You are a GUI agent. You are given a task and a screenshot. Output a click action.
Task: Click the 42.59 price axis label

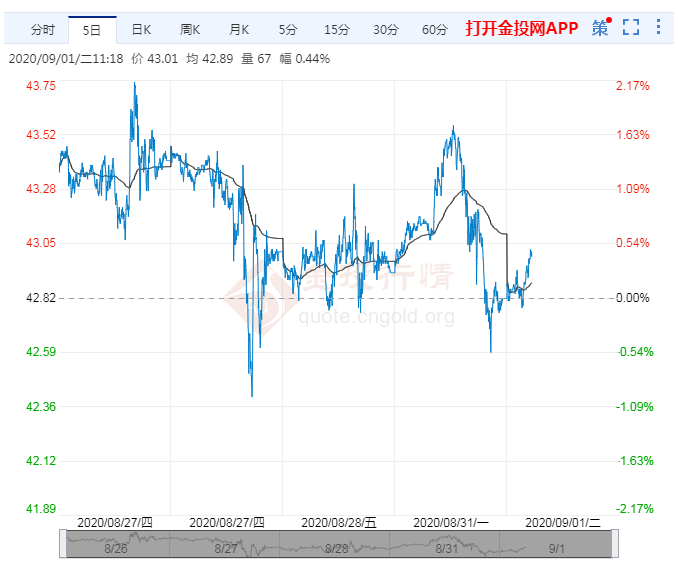pos(41,352)
